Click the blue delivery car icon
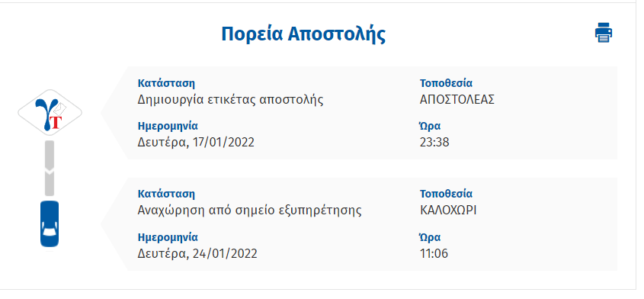 pos(50,223)
